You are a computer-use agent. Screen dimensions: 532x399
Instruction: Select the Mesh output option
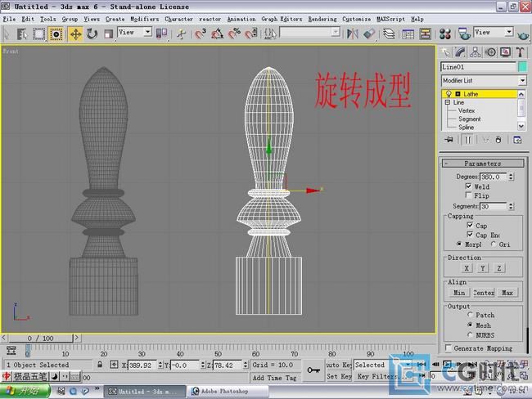tap(470, 325)
